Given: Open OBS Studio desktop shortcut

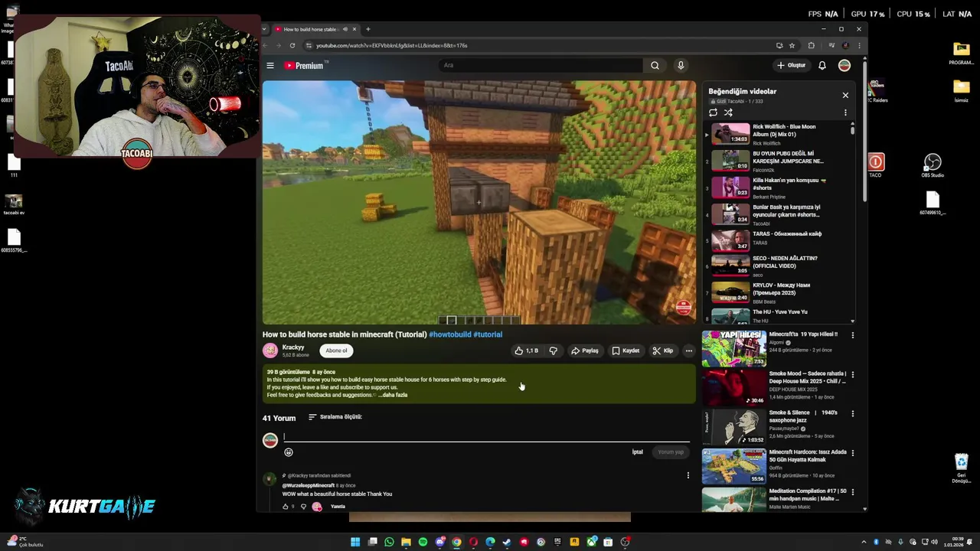Looking at the screenshot, I should pos(933,165).
